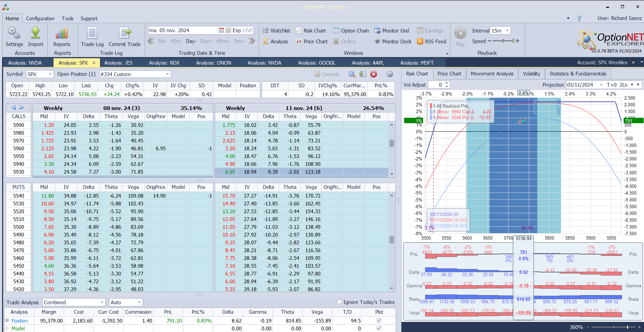The height and width of the screenshot is (332, 644).
Task: Switch to the Analysis: NDX tab
Action: tap(164, 63)
